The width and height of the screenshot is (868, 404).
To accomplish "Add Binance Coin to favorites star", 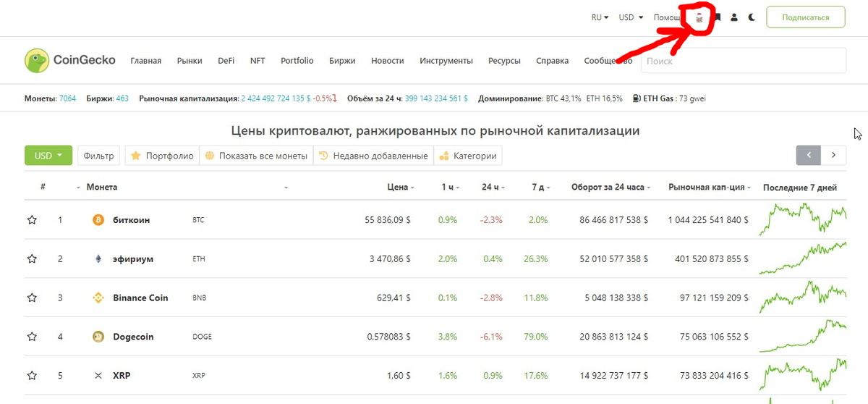I will (x=32, y=298).
